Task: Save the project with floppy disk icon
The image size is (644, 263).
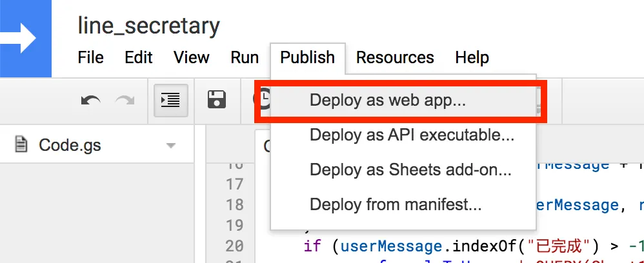Action: (x=217, y=100)
